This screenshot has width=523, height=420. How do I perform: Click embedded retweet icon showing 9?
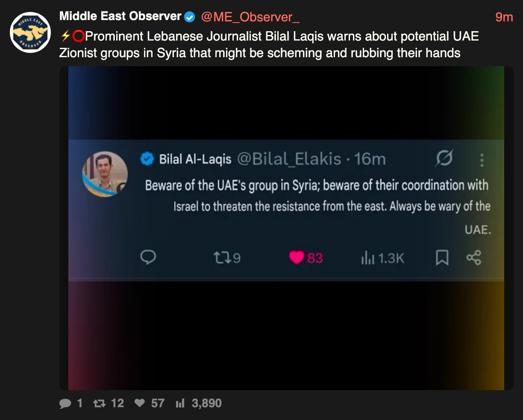pos(222,257)
